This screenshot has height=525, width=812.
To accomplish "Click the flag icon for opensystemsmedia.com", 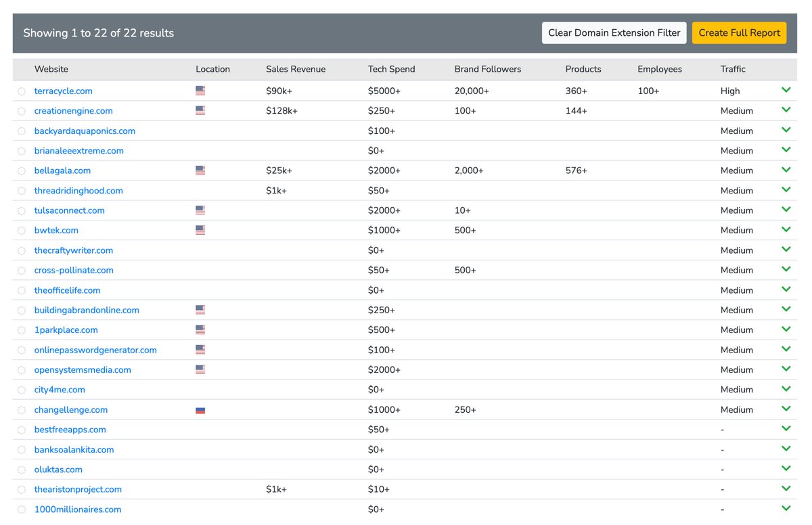I will coord(200,369).
